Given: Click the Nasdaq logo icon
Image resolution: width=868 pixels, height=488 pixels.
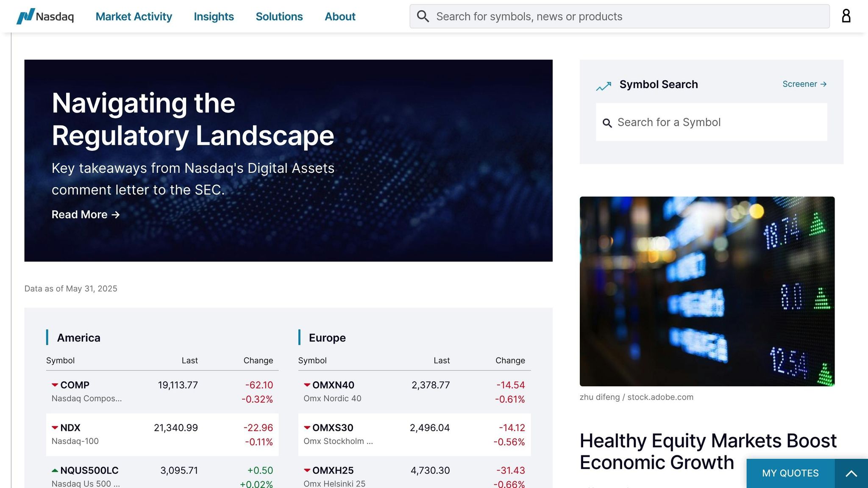Looking at the screenshot, I should [25, 16].
